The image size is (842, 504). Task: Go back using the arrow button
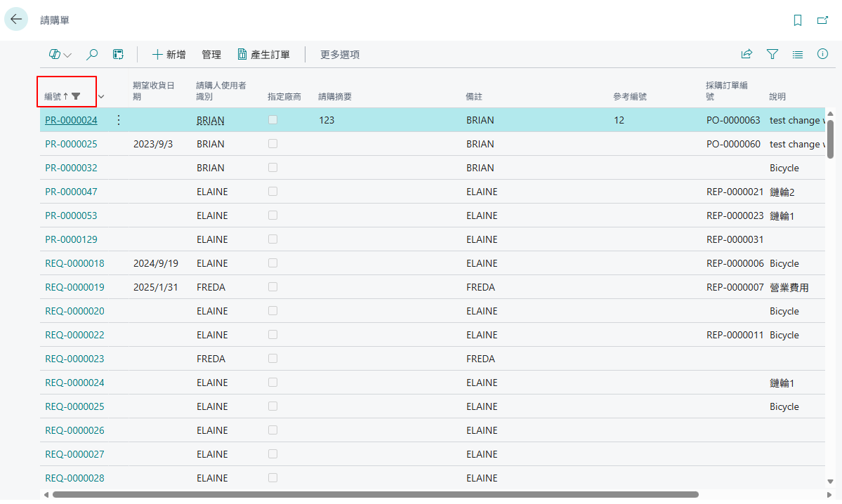(x=16, y=20)
